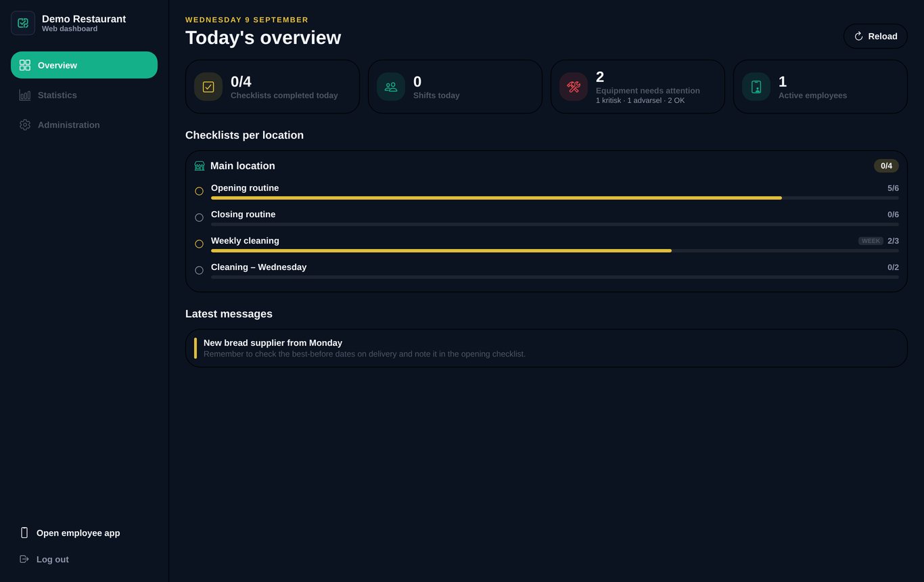Viewport: 924px width, 582px height.
Task: Click the Overview grid icon in sidebar
Action: 25,65
